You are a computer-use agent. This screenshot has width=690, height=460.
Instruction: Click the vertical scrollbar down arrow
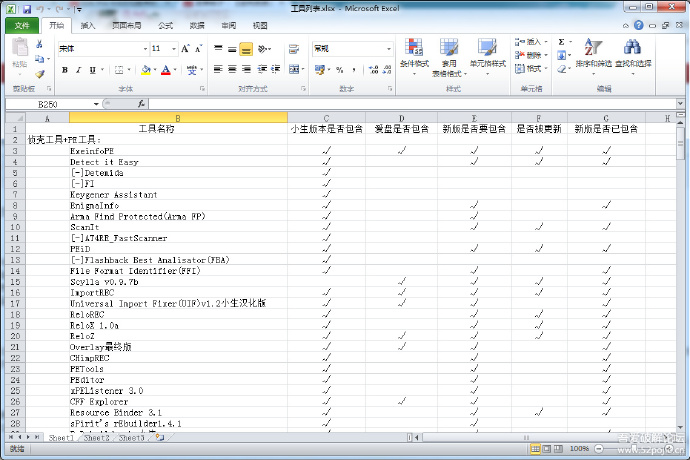click(680, 427)
